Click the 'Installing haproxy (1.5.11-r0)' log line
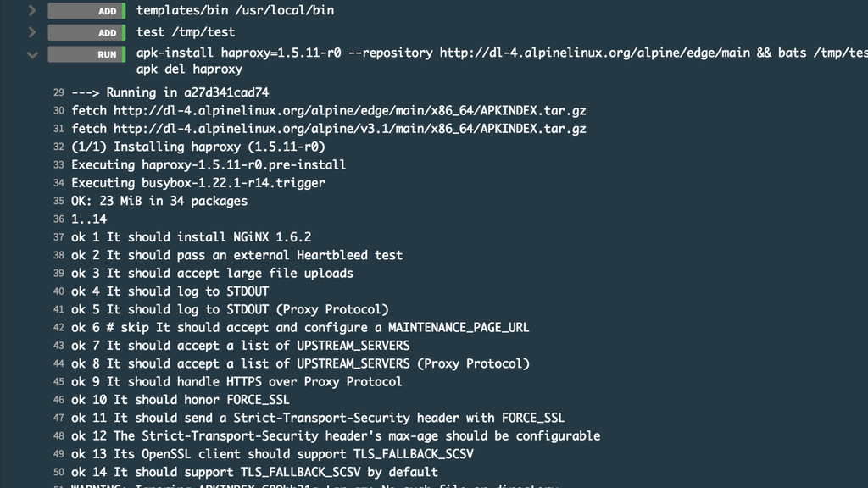 tap(198, 147)
